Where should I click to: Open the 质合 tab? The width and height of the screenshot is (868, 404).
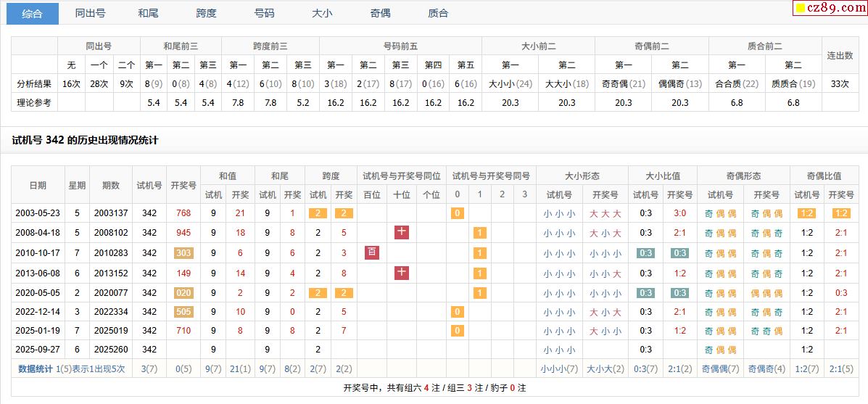[x=438, y=13]
